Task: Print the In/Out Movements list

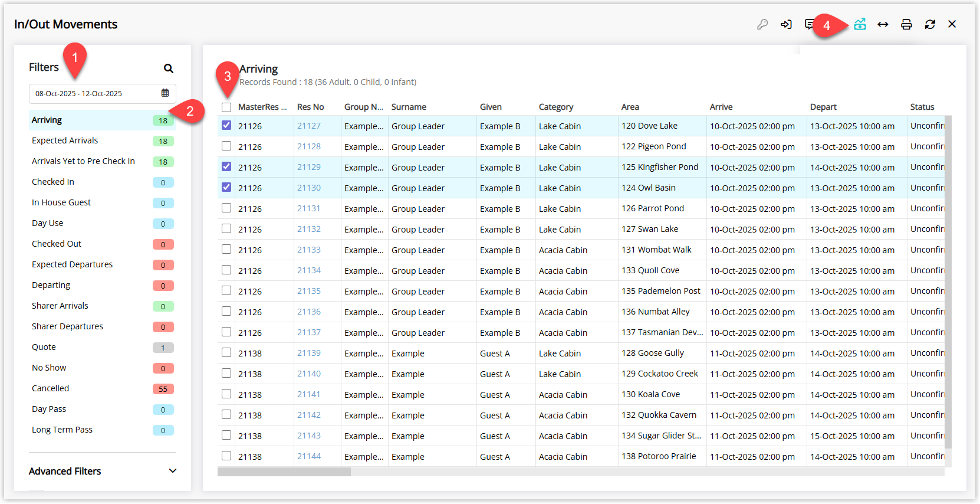Action: point(906,24)
